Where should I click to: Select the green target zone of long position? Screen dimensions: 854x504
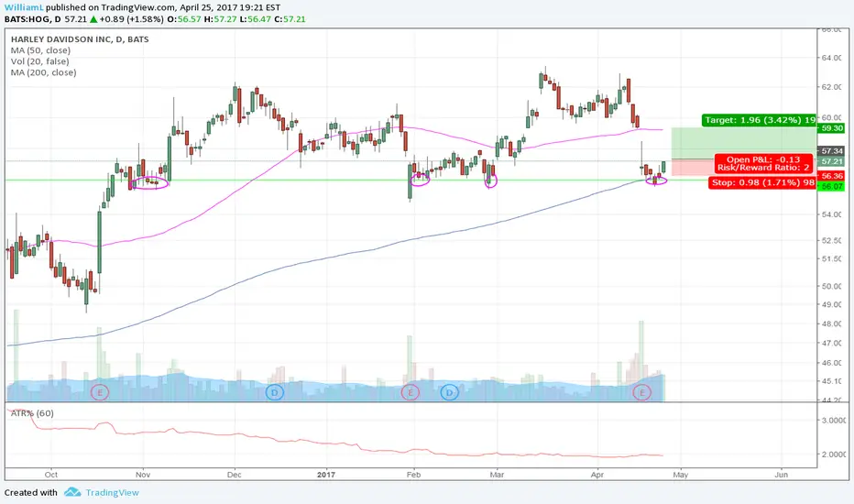coord(744,143)
